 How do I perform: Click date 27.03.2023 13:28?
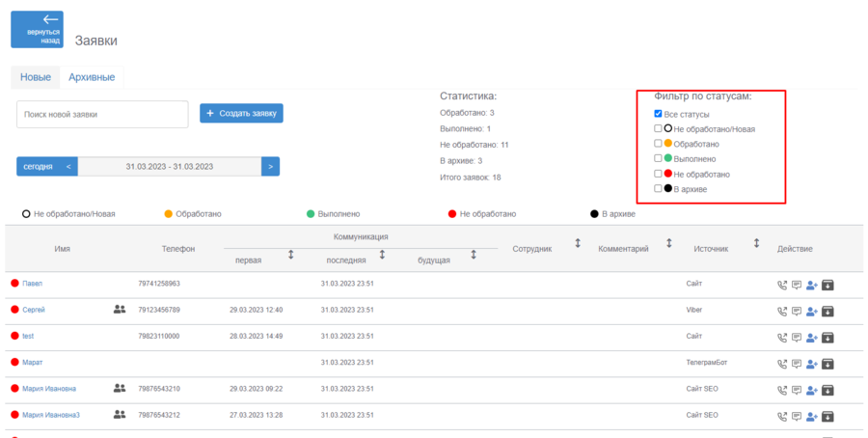pyautogui.click(x=257, y=415)
